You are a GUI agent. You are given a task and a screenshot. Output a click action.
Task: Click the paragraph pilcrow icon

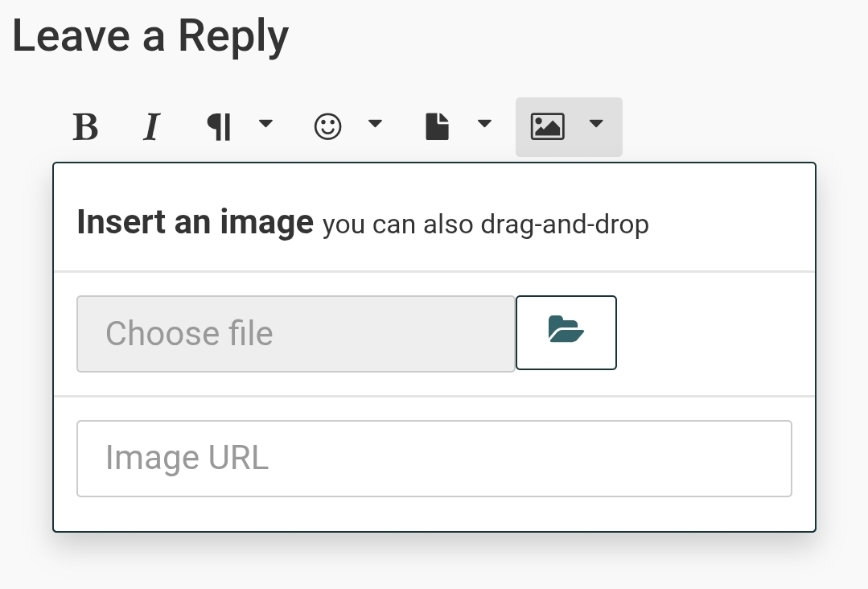(220, 127)
